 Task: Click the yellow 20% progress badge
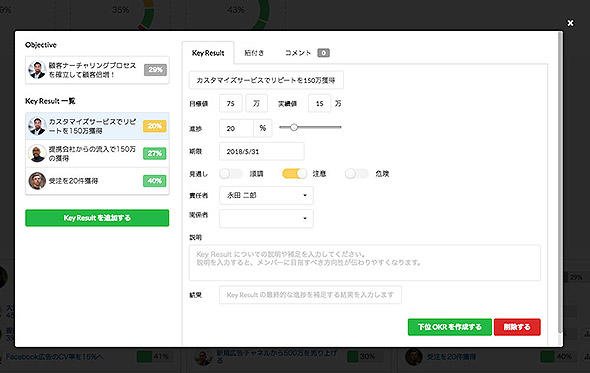[x=155, y=126]
